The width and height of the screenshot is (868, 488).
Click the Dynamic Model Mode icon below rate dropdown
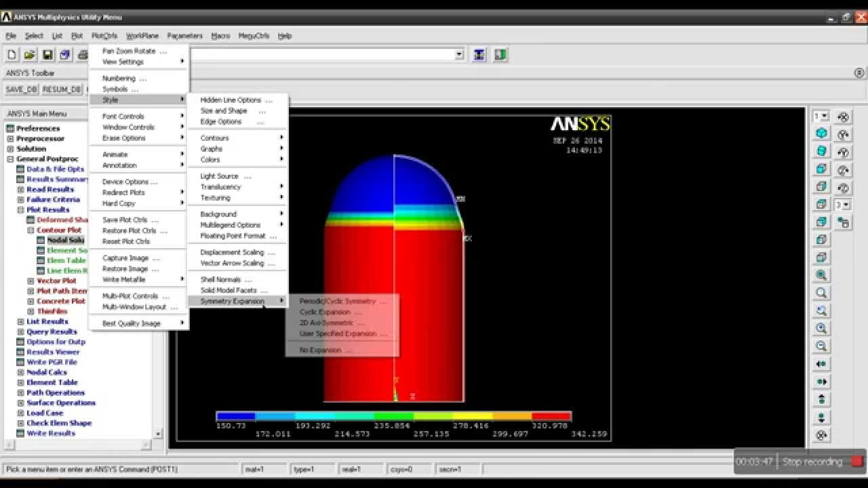tap(844, 222)
